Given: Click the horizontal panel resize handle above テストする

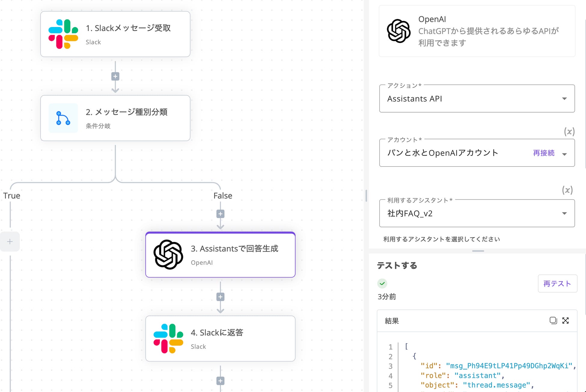Looking at the screenshot, I should pos(478,251).
